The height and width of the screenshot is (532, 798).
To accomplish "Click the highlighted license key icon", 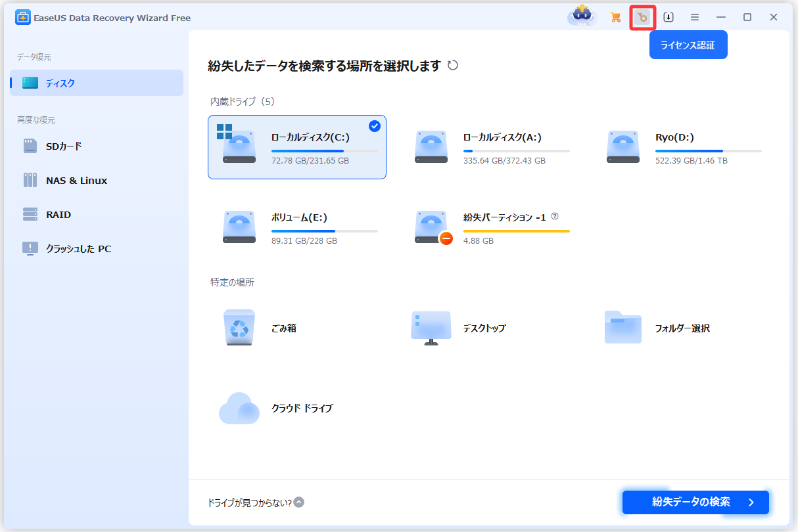I will pyautogui.click(x=642, y=17).
